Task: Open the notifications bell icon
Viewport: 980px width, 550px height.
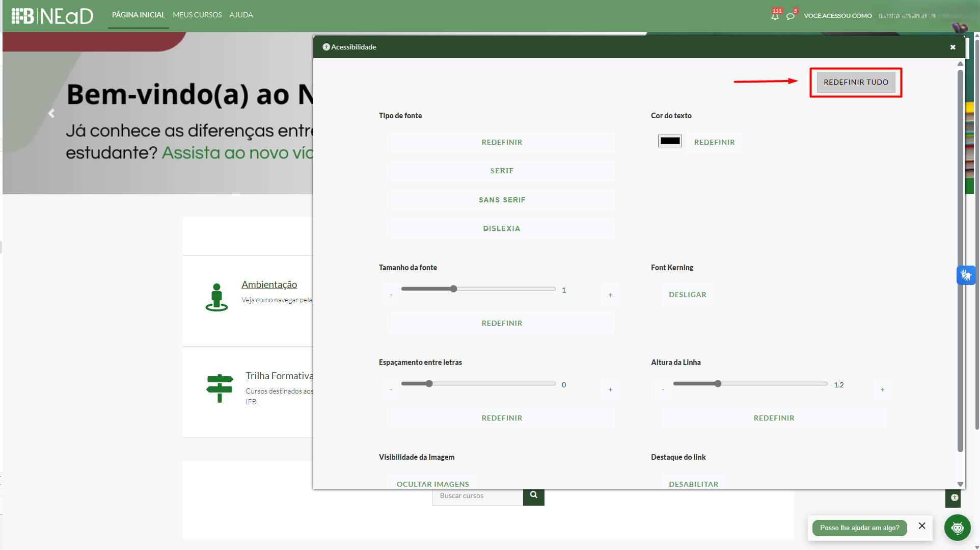Action: pos(775,16)
